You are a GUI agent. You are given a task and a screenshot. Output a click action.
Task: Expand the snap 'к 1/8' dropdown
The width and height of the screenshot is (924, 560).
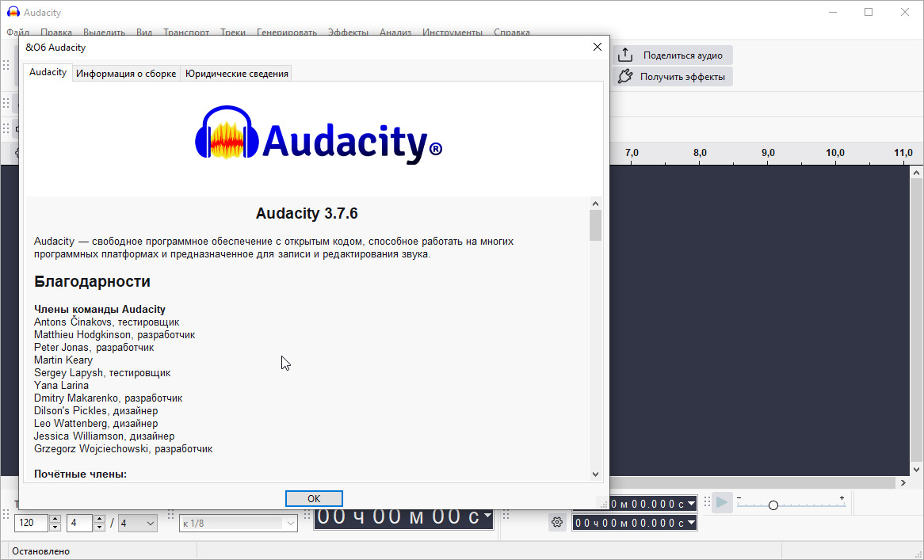click(x=290, y=523)
